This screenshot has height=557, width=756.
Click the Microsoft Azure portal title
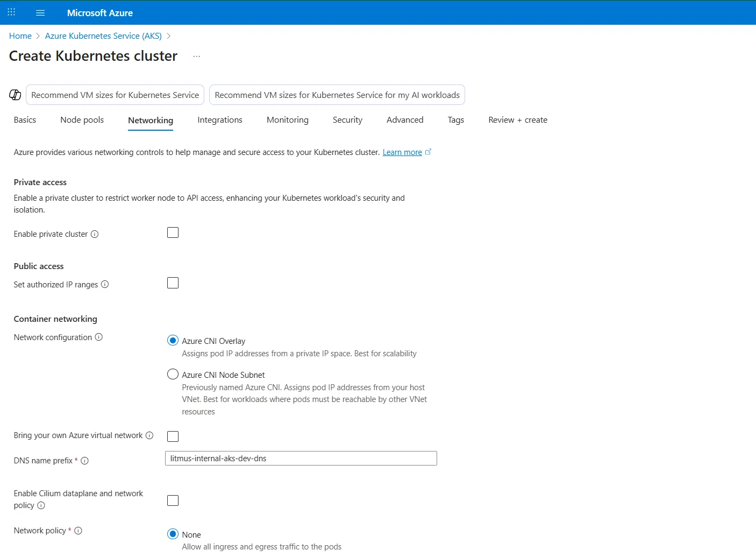[100, 13]
